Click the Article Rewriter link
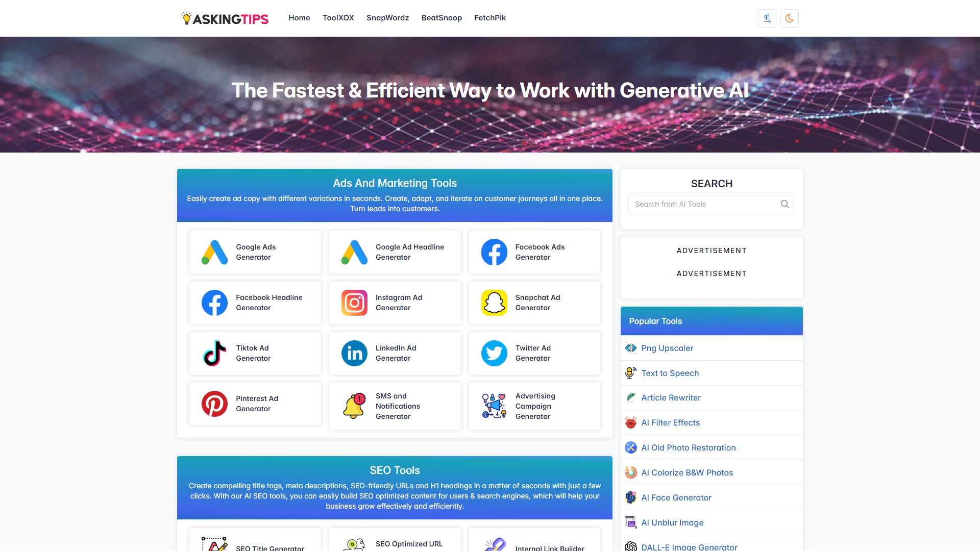 click(x=671, y=397)
